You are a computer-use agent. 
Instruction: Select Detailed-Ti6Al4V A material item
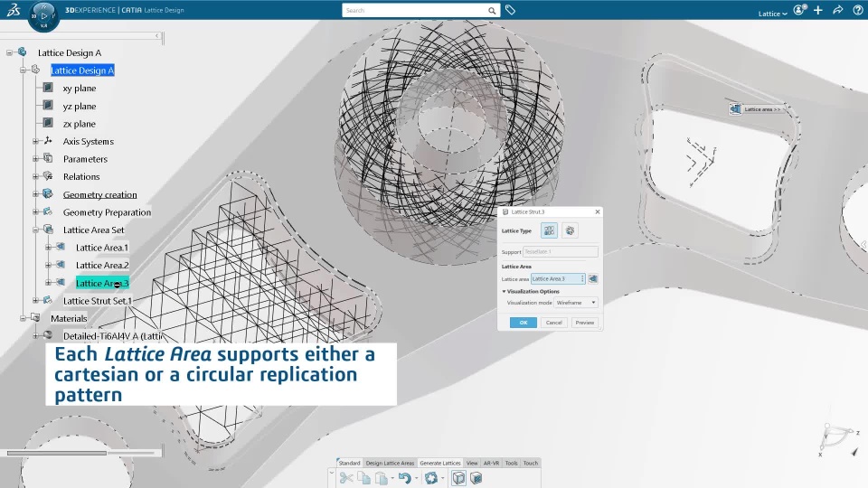(x=112, y=336)
